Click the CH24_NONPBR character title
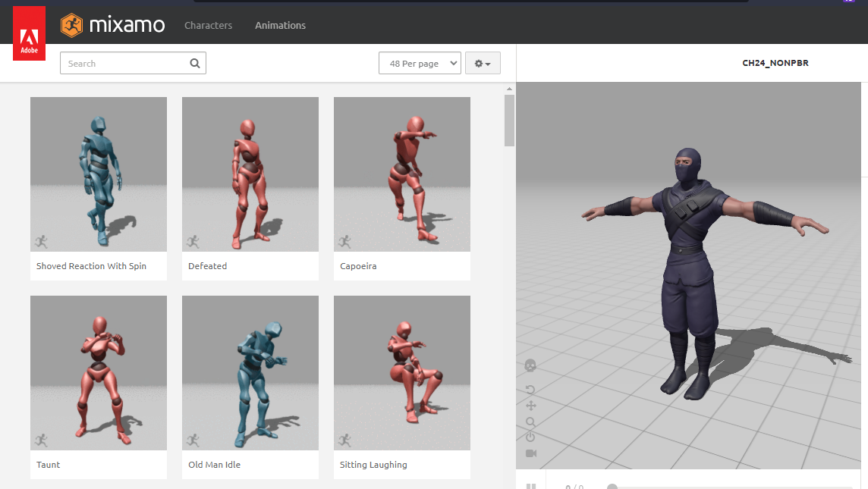This screenshot has height=489, width=868. (775, 63)
